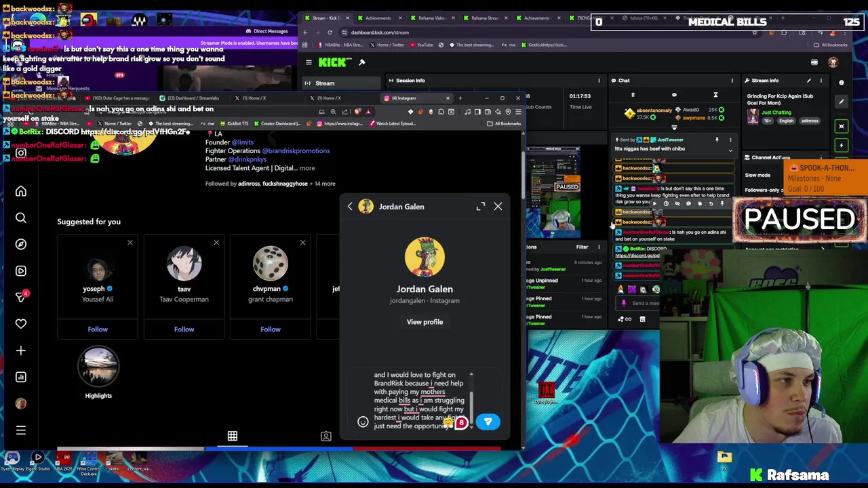
Task: Click the info icon in the Kick quick-actions column
Action: pos(842,83)
